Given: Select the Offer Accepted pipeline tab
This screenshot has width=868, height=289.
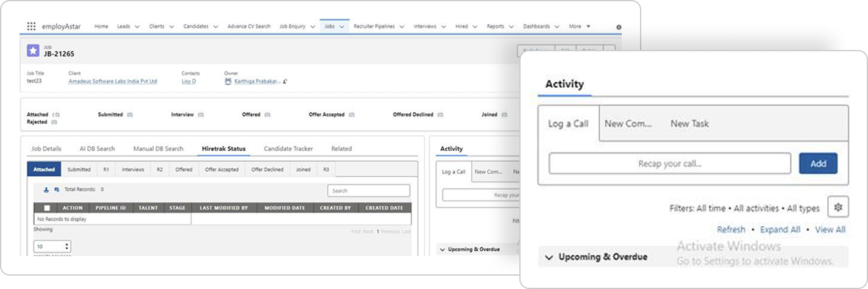Looking at the screenshot, I should tap(221, 169).
